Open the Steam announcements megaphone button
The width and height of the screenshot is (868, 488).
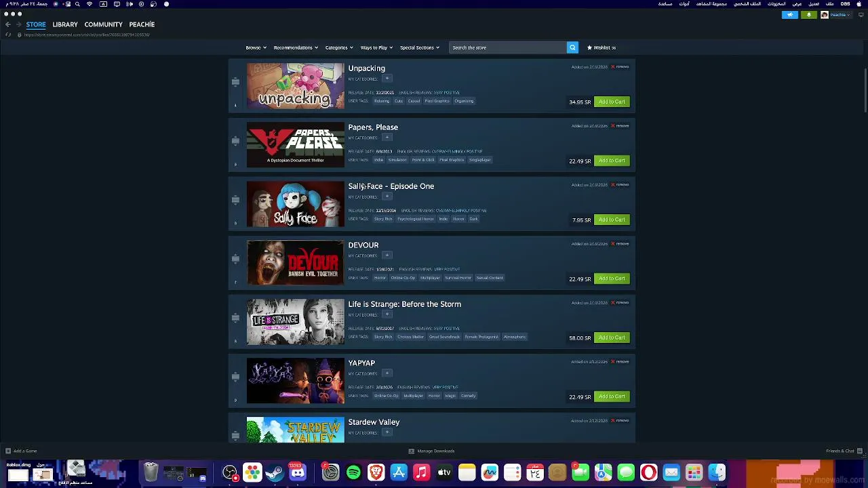[x=790, y=15]
